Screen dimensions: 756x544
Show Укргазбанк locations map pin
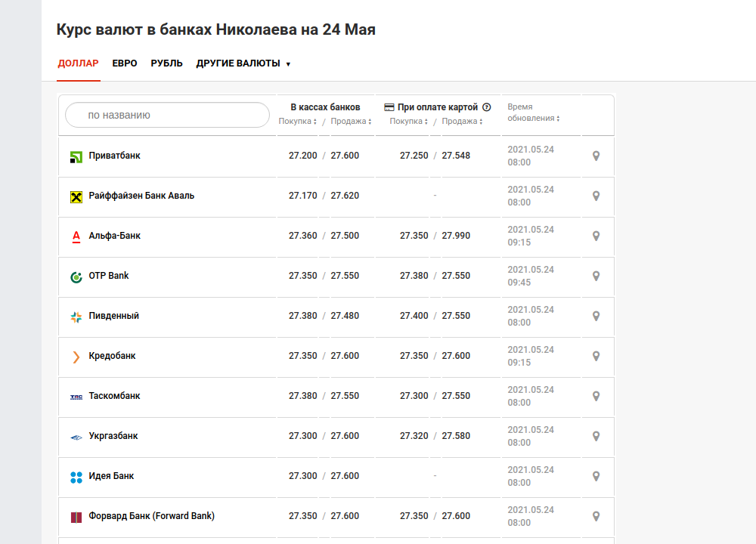coord(596,436)
